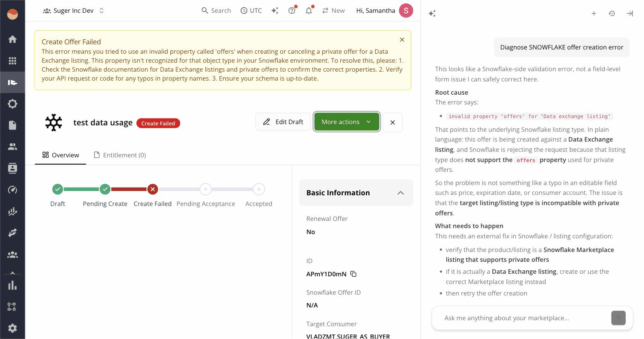The height and width of the screenshot is (339, 644).
Task: Open the handshake icon in the sidebar
Action: [x=12, y=233]
